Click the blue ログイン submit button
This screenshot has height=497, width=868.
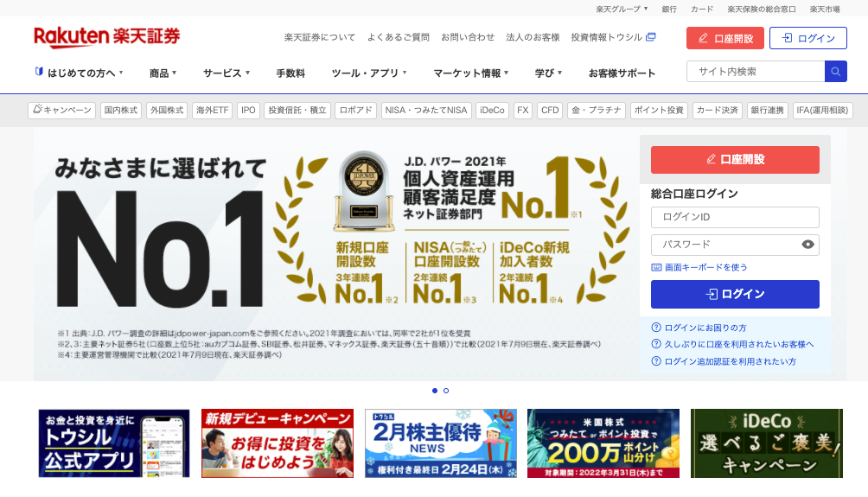tap(735, 294)
